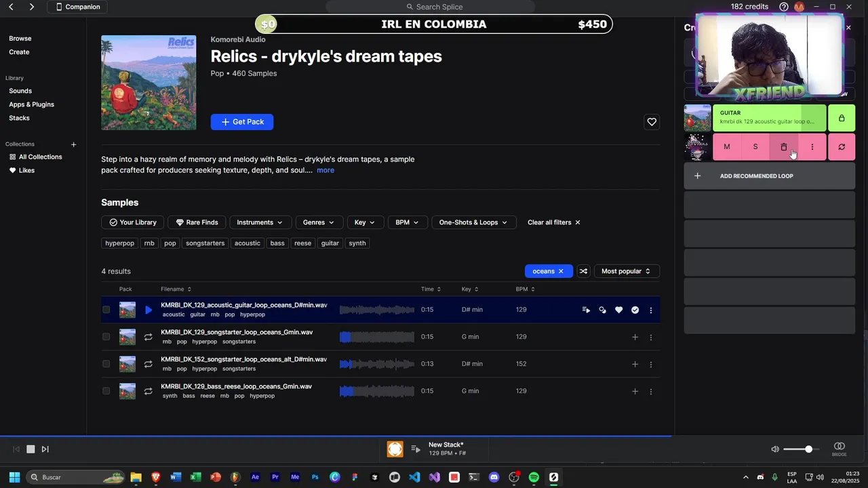Delete the pink layer with trash icon
Image resolution: width=868 pixels, height=488 pixels.
[x=784, y=147]
